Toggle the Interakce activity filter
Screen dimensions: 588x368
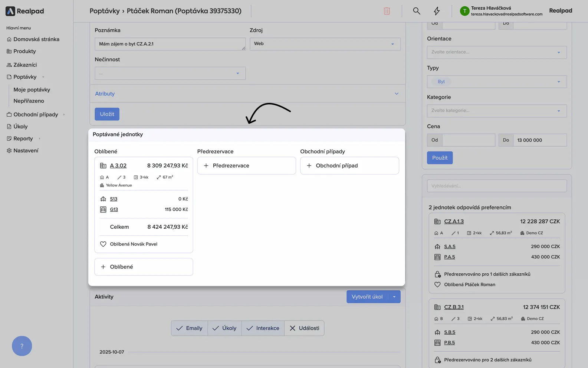point(263,328)
